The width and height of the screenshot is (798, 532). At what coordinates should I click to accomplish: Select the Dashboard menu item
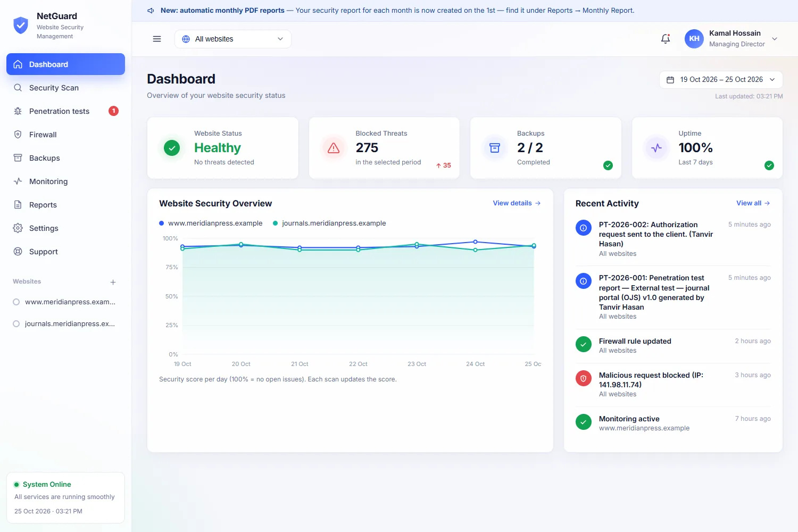point(65,64)
